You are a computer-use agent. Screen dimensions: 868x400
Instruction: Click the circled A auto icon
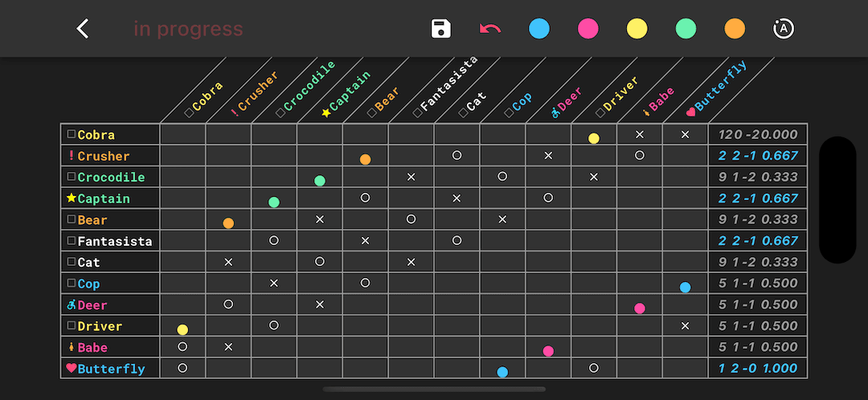784,29
